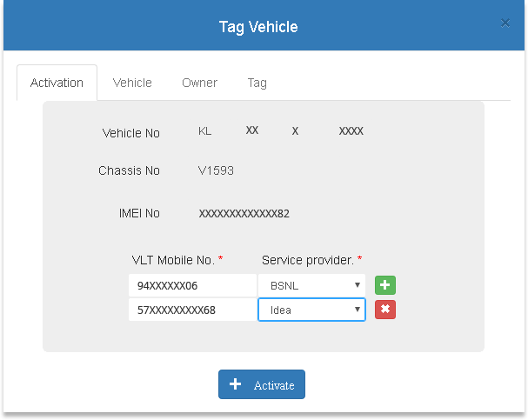Click the Service provider label
528x420 pixels.
click(x=308, y=260)
